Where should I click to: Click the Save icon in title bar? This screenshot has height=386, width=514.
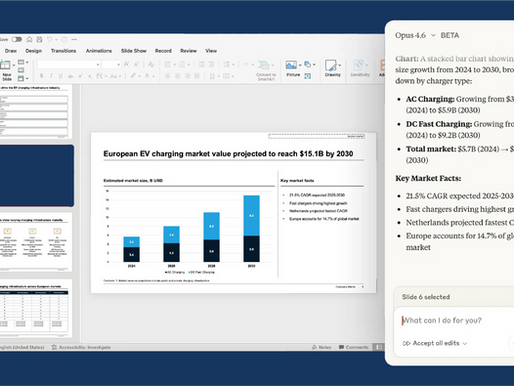(x=39, y=39)
